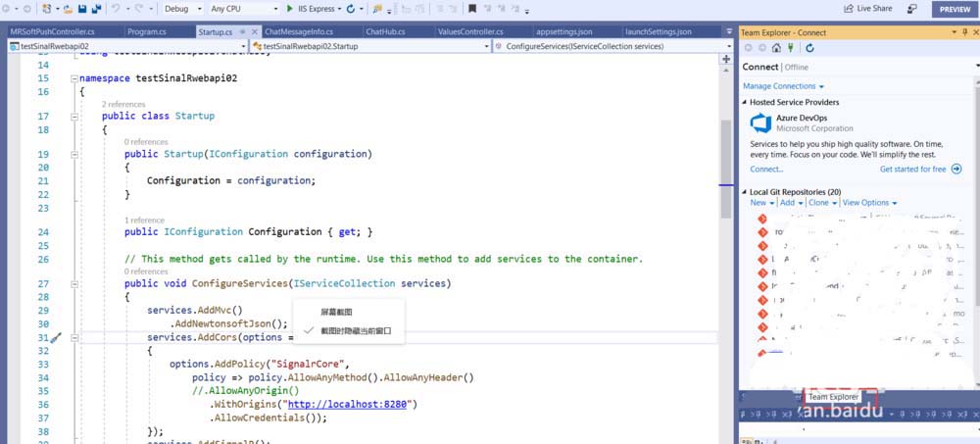Pin the Startup.cs tab
The image size is (980, 444).
click(x=242, y=32)
